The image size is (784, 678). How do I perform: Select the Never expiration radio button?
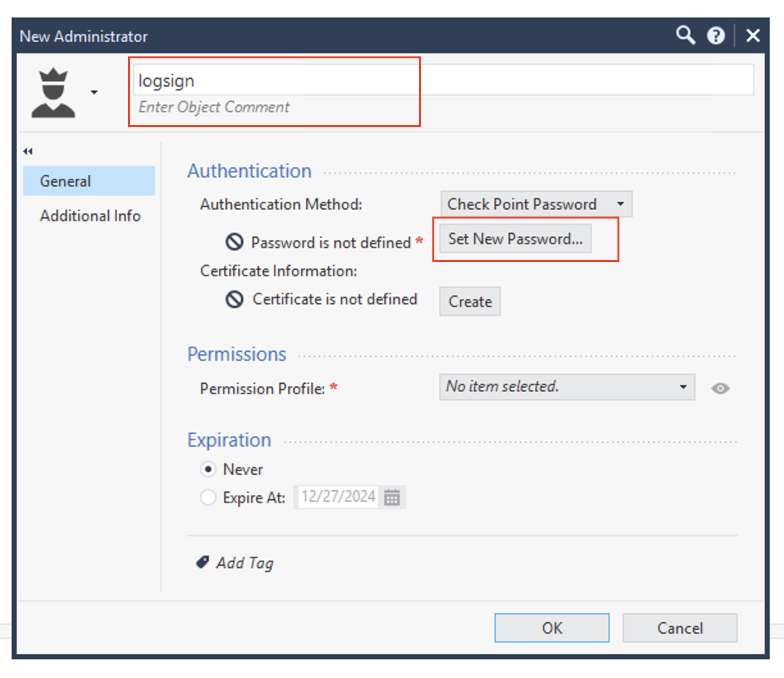pyautogui.click(x=208, y=469)
